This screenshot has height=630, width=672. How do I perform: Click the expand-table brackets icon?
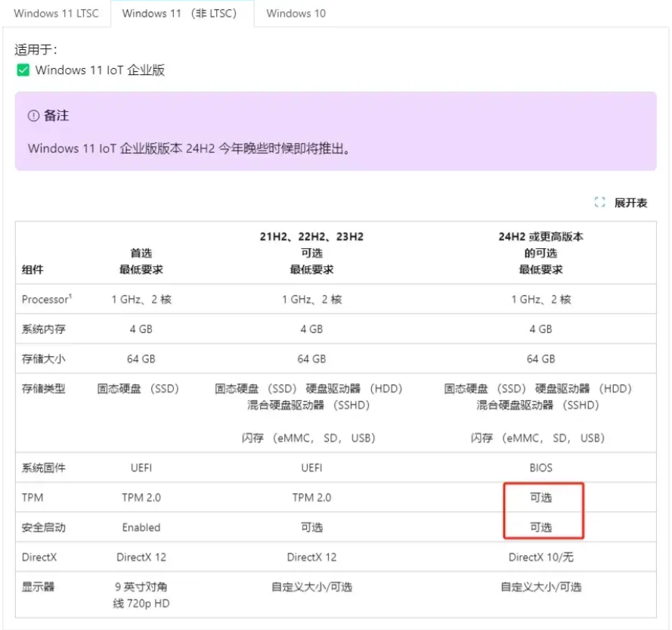600,203
